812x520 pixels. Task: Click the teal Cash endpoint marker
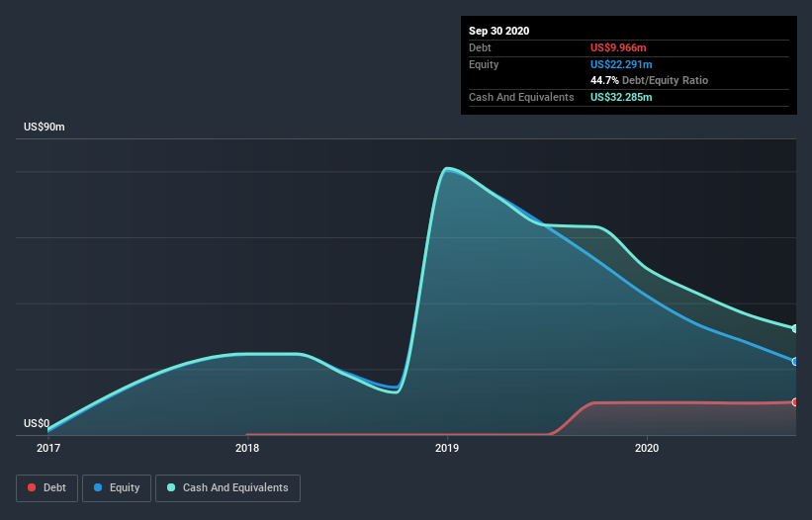point(795,328)
